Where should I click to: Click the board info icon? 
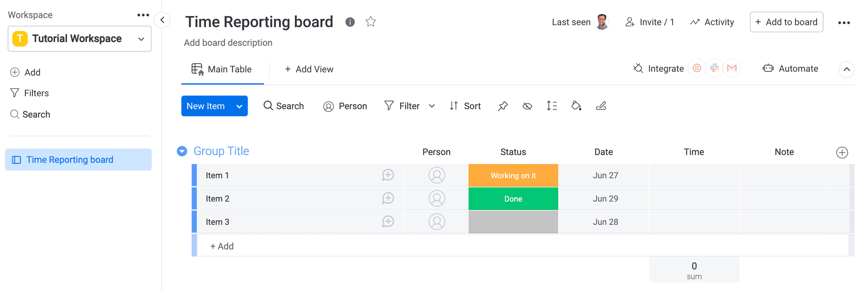click(x=350, y=22)
